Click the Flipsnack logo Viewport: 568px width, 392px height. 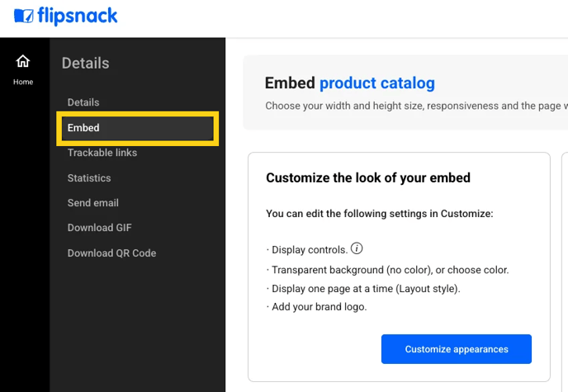[65, 17]
